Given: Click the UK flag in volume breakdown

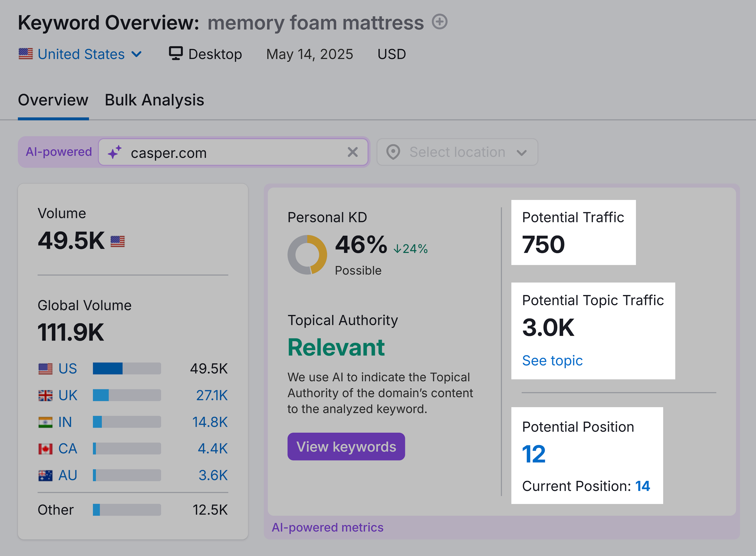Looking at the screenshot, I should (x=46, y=395).
